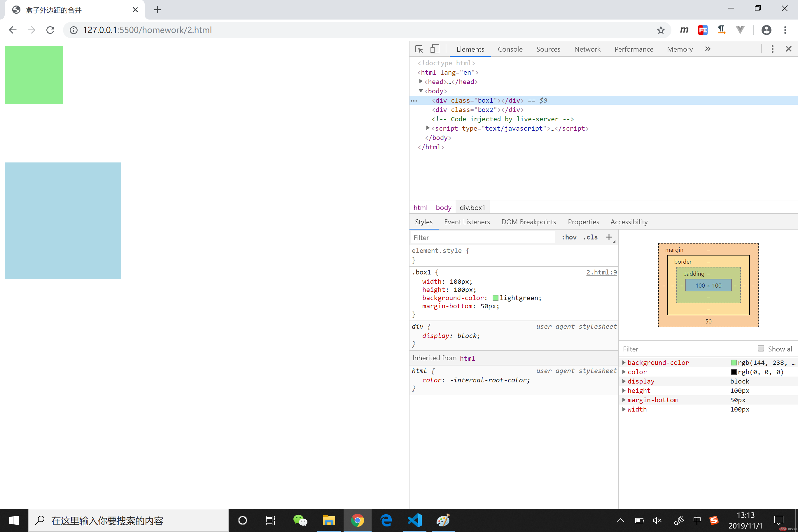The height and width of the screenshot is (532, 798).
Task: Click the Inherited from html link
Action: (x=467, y=358)
